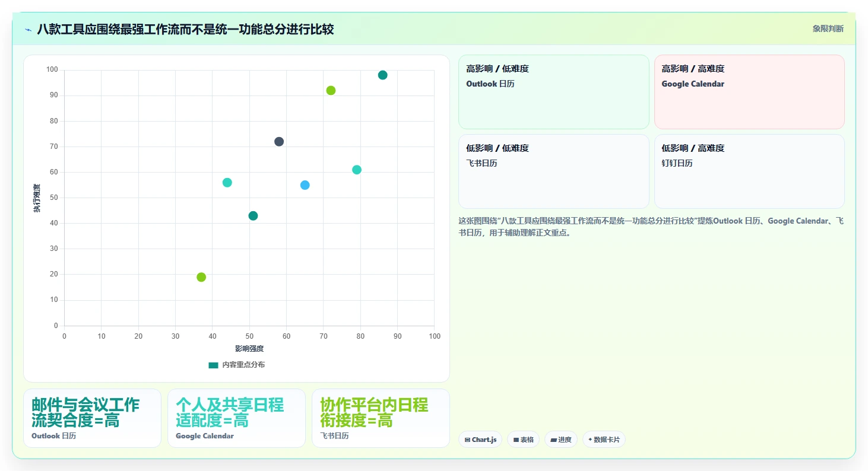Click the 邮件与会议工作流契合度=高 card
The width and height of the screenshot is (868, 471).
(x=92, y=418)
